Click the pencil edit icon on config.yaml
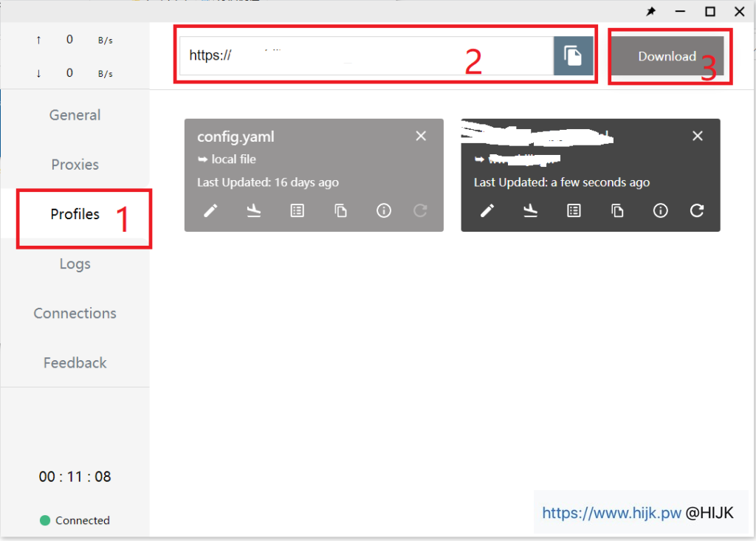 click(211, 211)
